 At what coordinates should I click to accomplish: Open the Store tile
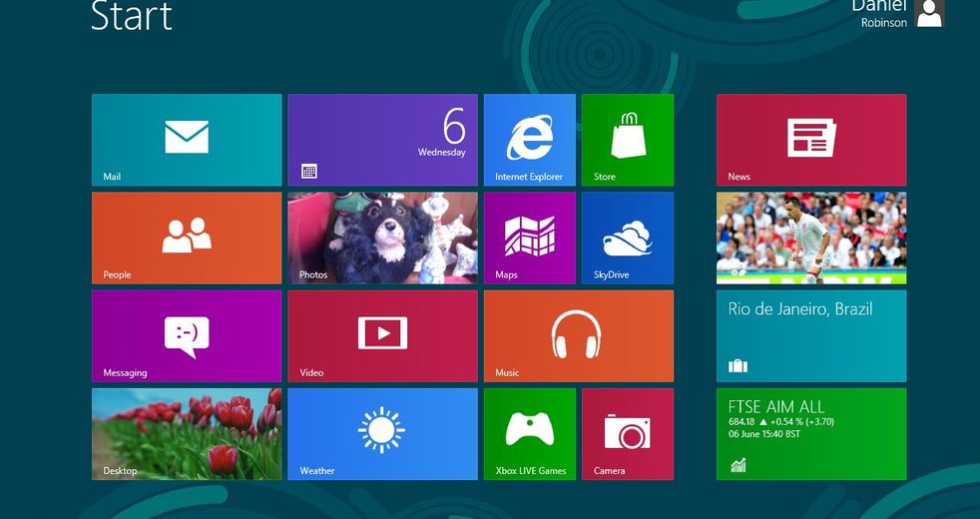click(x=628, y=140)
